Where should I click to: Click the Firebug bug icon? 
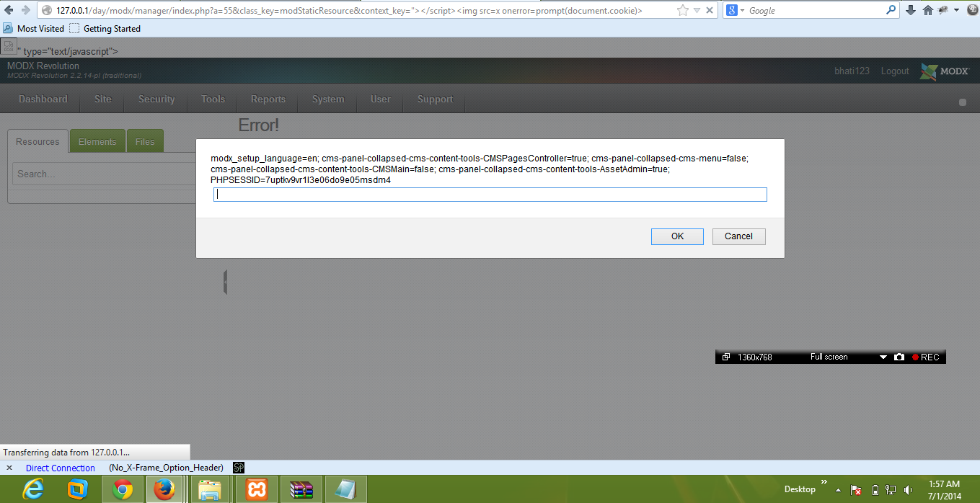944,10
